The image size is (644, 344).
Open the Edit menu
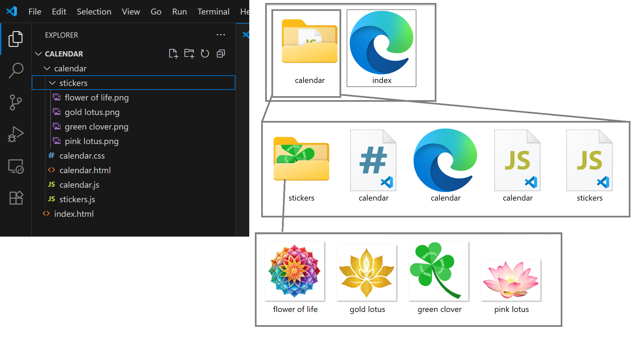[x=59, y=12]
